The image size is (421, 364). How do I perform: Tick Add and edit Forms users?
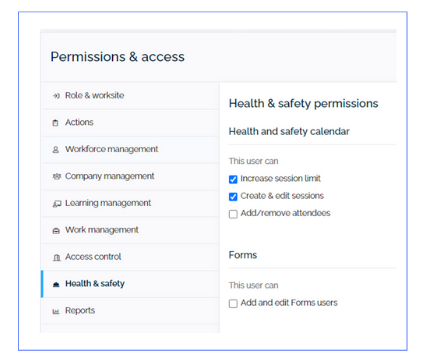coord(233,304)
